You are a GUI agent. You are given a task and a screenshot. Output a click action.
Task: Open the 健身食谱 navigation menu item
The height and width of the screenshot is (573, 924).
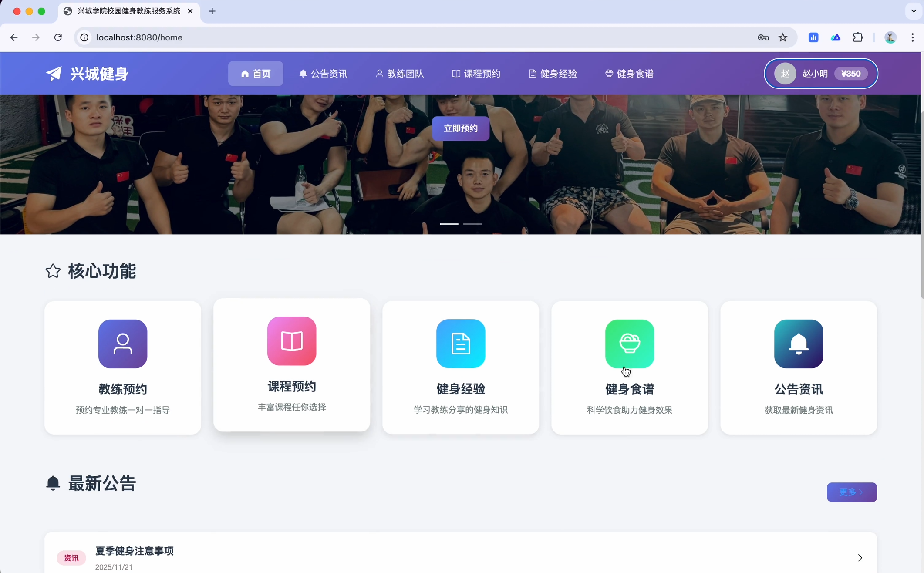(629, 74)
